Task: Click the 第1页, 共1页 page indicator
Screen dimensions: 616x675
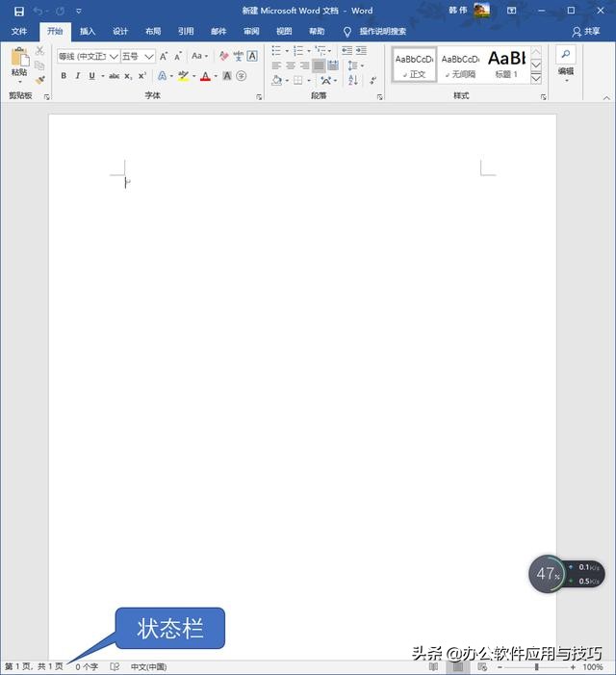Action: click(34, 666)
